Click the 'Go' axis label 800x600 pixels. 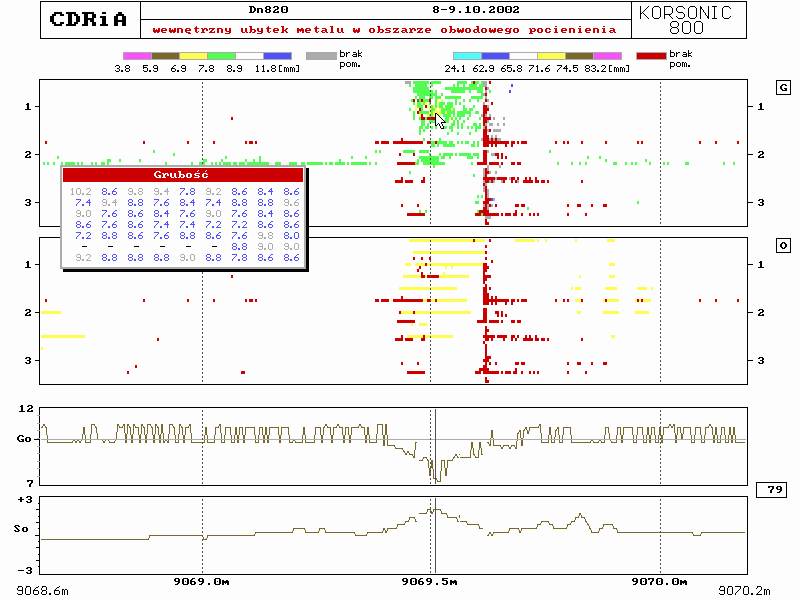(24, 439)
